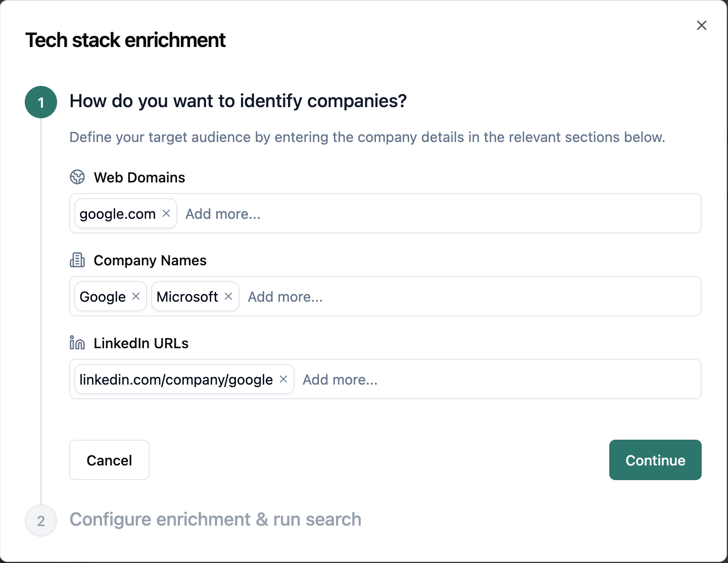This screenshot has height=563, width=728.
Task: Click the LinkedIn URLs icon
Action: tap(77, 343)
